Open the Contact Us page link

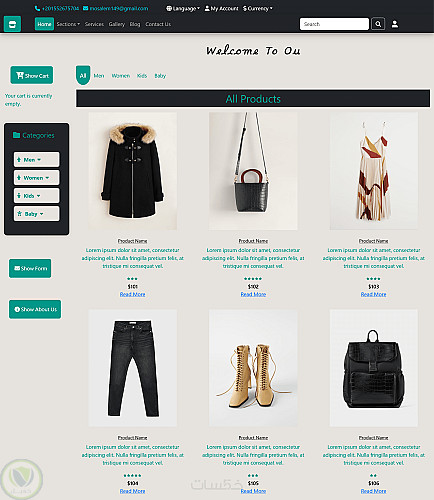click(x=158, y=24)
